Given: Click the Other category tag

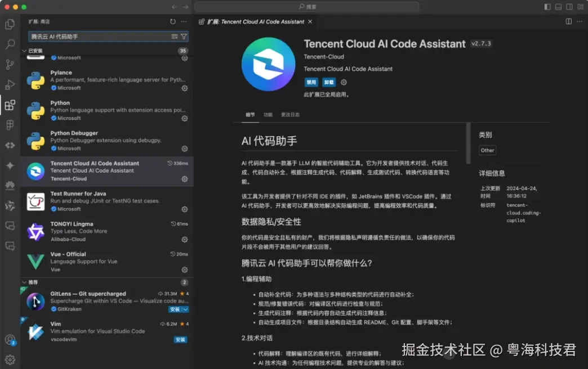Looking at the screenshot, I should pos(487,150).
